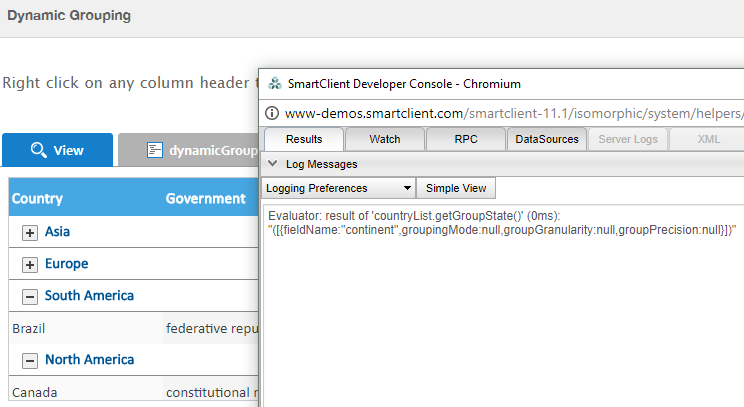This screenshot has width=744, height=407.
Task: Click the Dynamic Grouping page title
Action: coord(69,15)
